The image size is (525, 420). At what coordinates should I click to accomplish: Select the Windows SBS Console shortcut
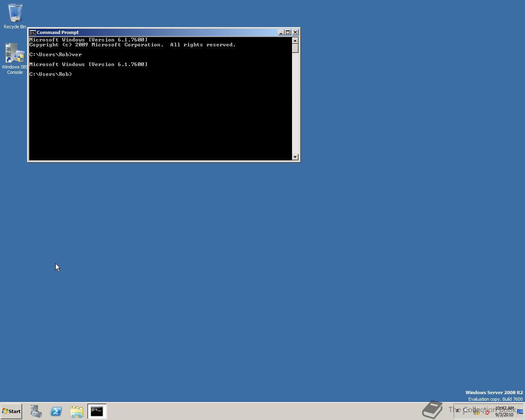pyautogui.click(x=15, y=59)
